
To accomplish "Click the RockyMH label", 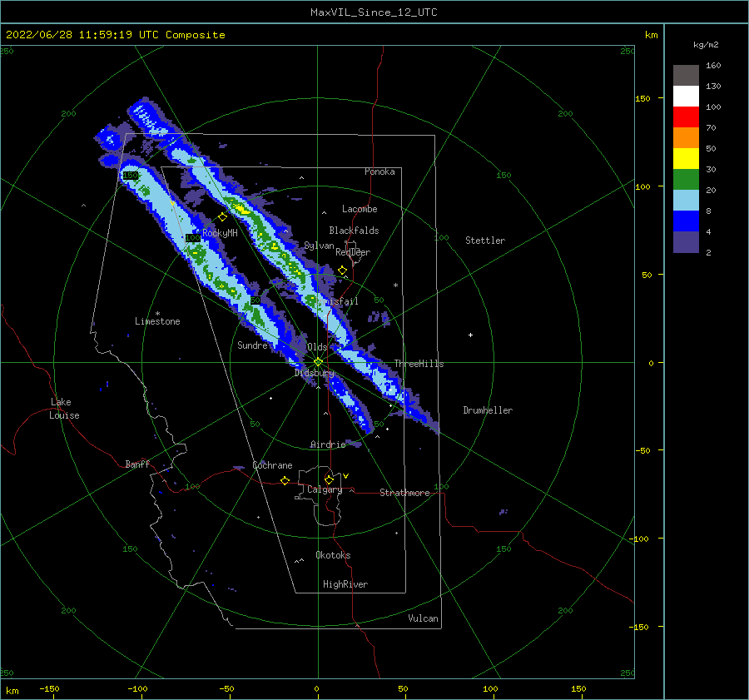I will 220,234.
